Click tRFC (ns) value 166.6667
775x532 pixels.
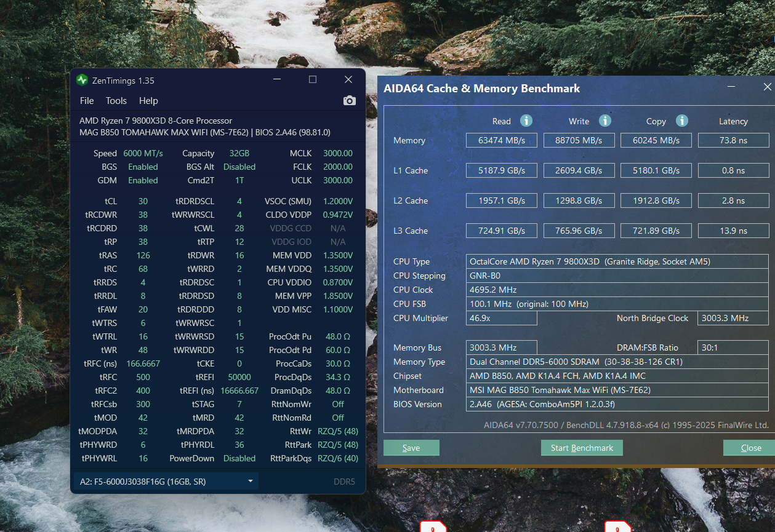(x=143, y=363)
